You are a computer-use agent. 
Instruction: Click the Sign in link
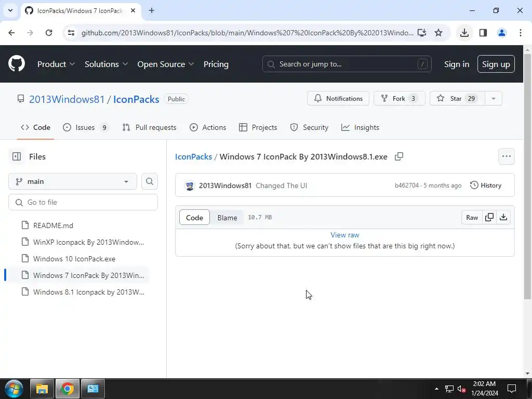click(x=456, y=64)
